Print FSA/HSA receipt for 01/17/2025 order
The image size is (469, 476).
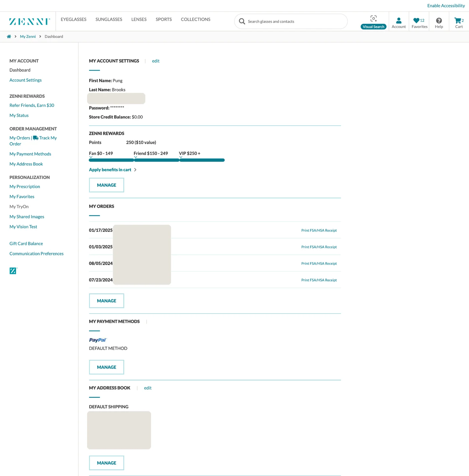[319, 230]
